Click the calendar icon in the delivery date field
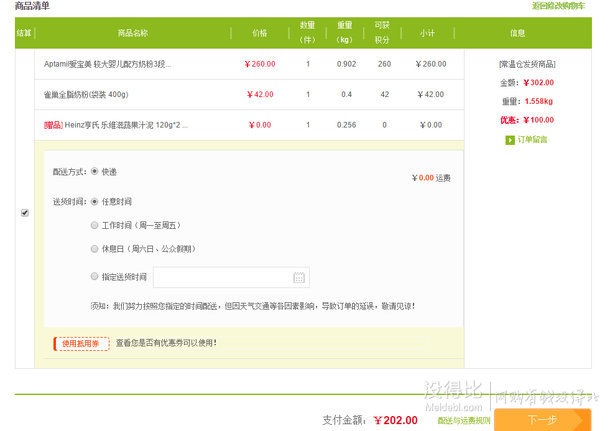Viewport: 610px width, 431px height. [298, 277]
